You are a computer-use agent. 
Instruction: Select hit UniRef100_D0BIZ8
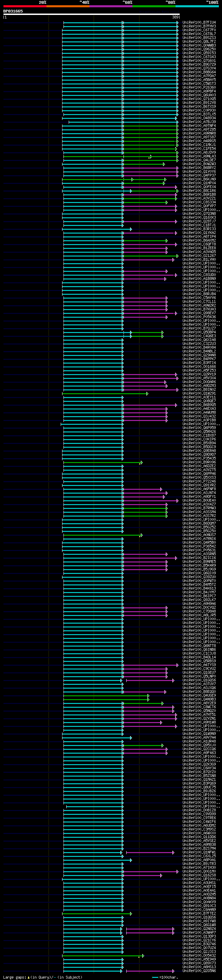(x=199, y=810)
